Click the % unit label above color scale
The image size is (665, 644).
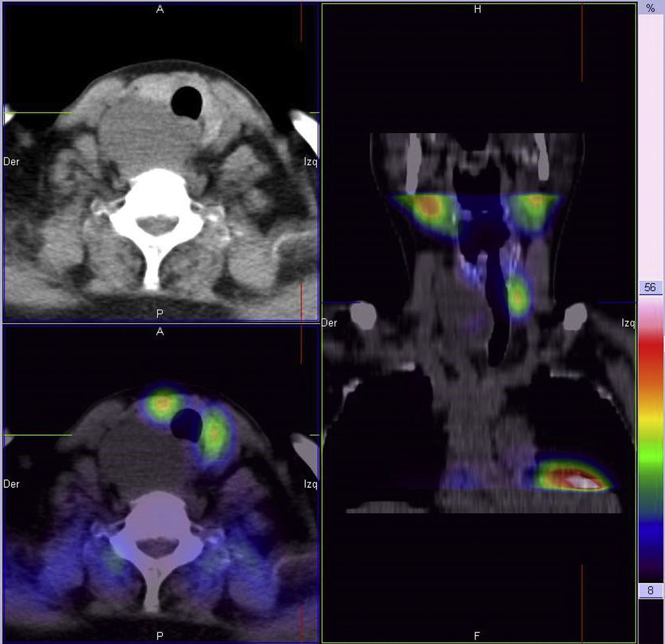pos(650,8)
